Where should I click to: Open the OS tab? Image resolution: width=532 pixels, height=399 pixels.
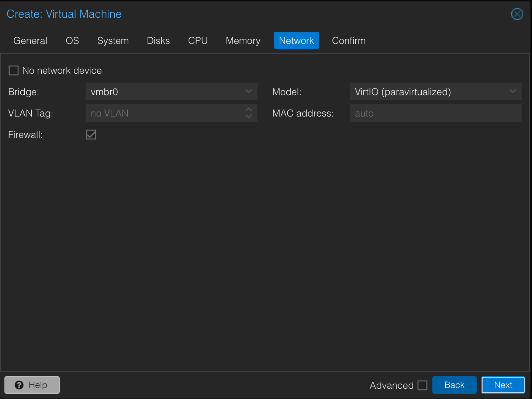pos(72,41)
